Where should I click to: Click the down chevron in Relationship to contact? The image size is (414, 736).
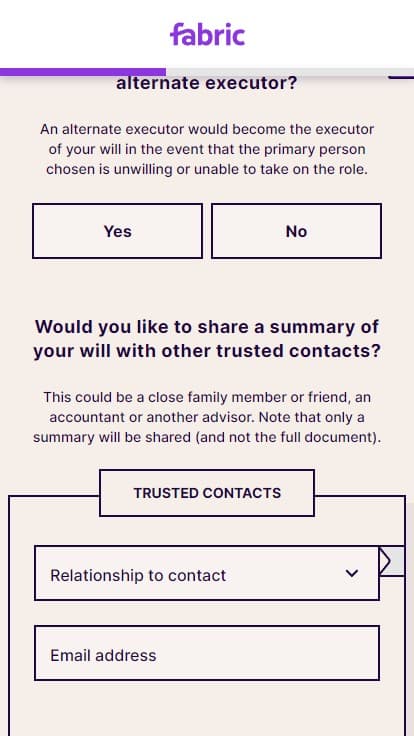[x=352, y=573]
